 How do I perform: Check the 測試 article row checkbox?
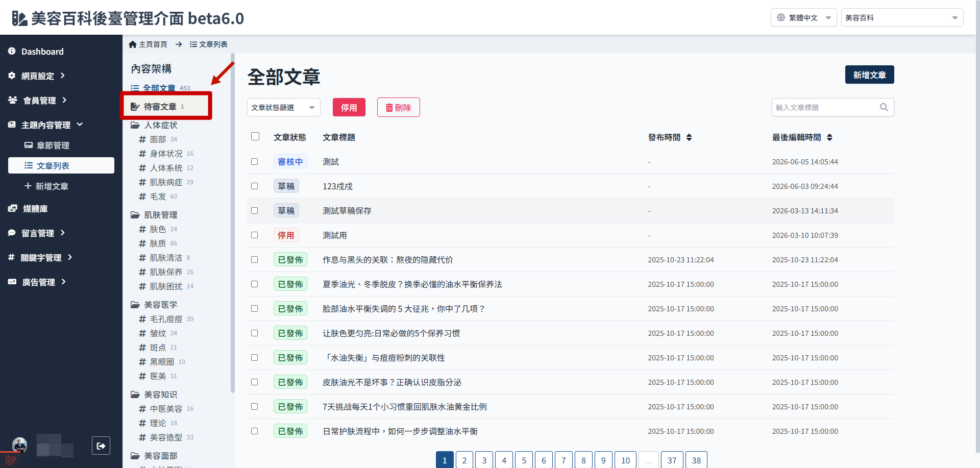[254, 161]
